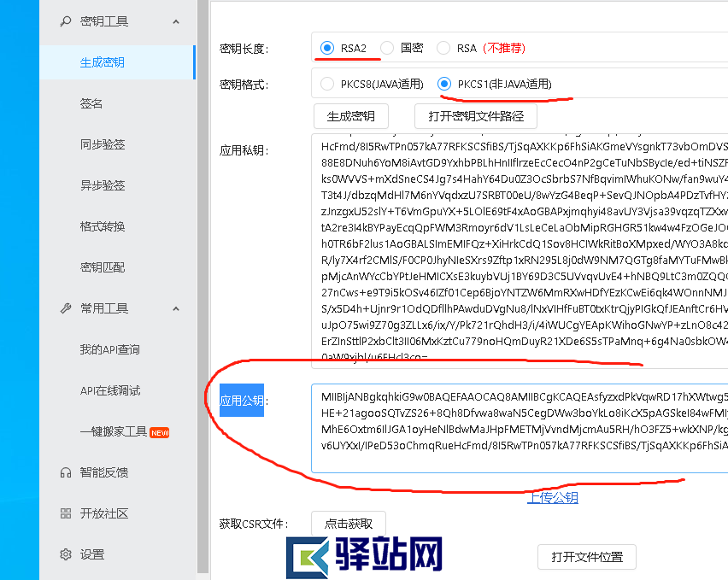Screen dimensions: 728x580
Task: Click inside the 应用私钥 text area
Action: coord(513,248)
